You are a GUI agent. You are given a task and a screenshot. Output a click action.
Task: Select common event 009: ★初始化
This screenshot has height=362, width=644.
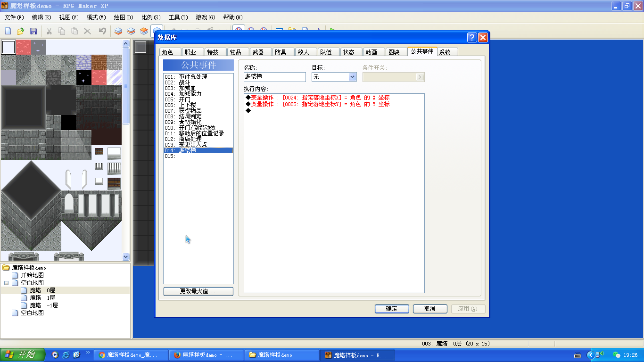pos(190,122)
